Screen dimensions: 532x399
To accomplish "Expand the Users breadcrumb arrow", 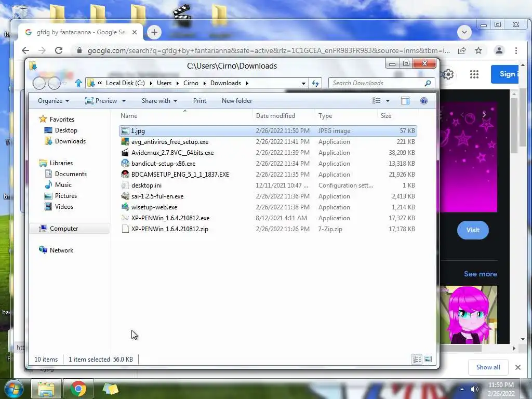I will (177, 83).
